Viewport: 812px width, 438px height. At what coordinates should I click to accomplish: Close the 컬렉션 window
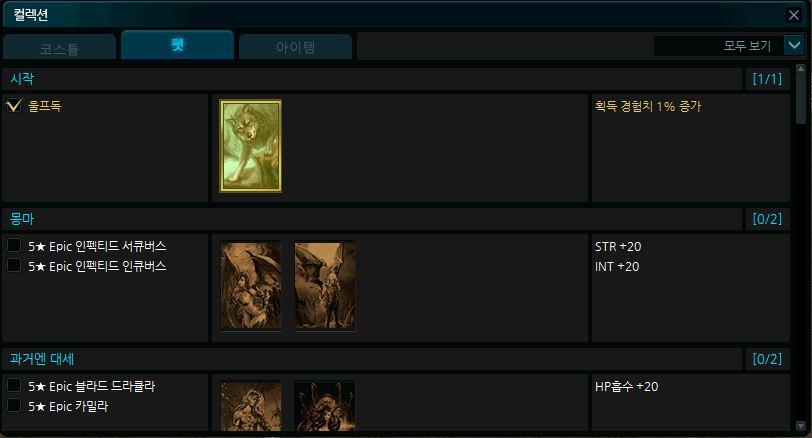point(793,15)
